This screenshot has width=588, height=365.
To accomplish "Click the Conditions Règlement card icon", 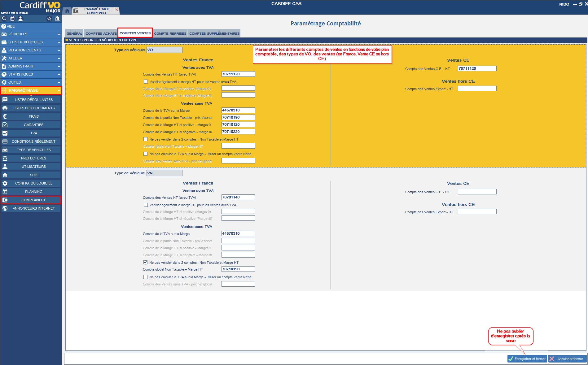I will click(5, 141).
